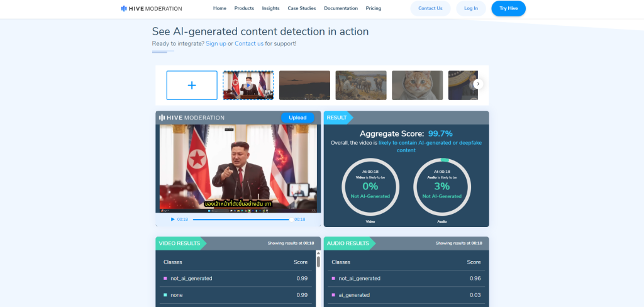644x307 pixels.
Task: Click the pink not_ai_generated video class marker
Action: point(165,278)
